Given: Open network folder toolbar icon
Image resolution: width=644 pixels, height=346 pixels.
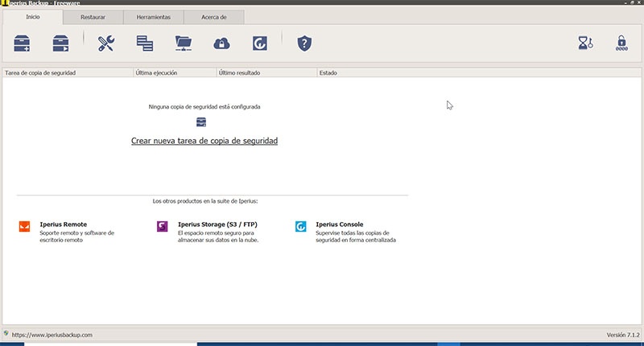Looking at the screenshot, I should (x=184, y=43).
